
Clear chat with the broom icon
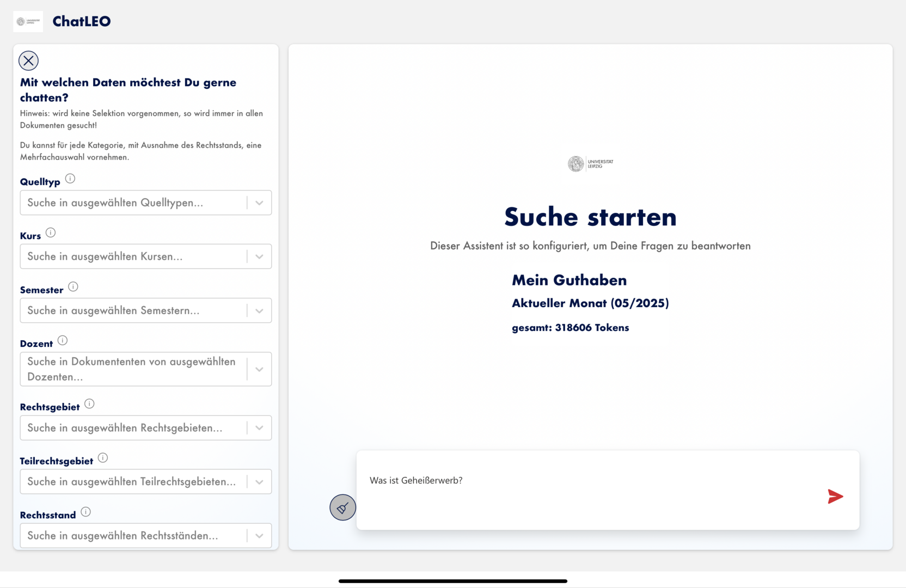[342, 507]
